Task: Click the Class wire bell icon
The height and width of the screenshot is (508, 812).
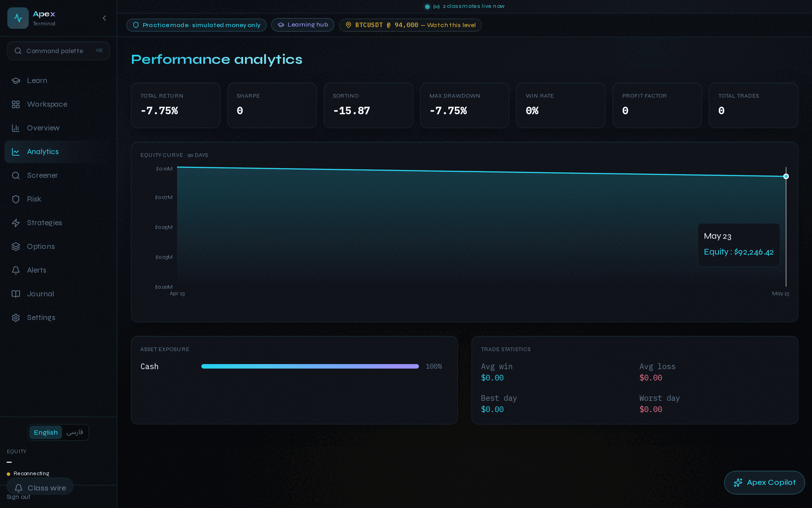Action: (x=18, y=488)
